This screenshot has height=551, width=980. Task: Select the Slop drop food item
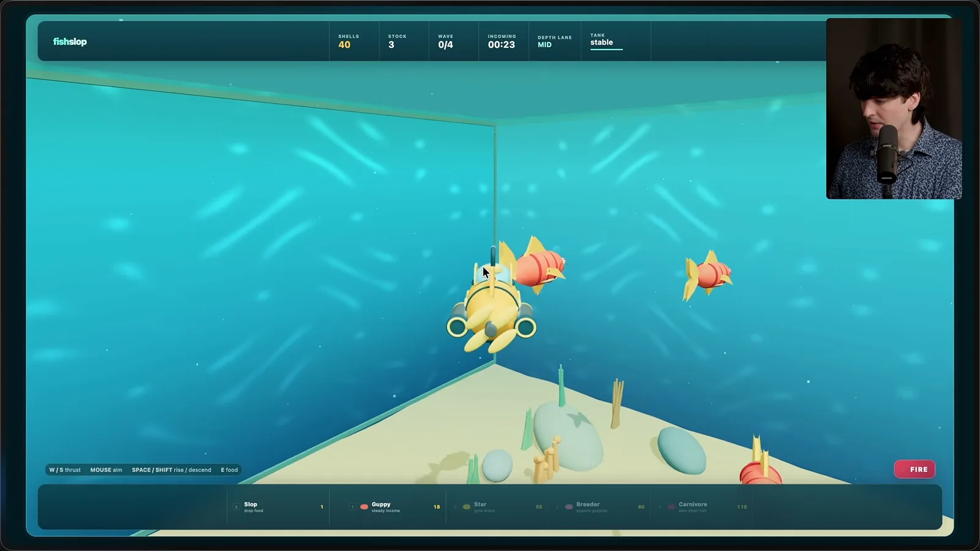(279, 507)
